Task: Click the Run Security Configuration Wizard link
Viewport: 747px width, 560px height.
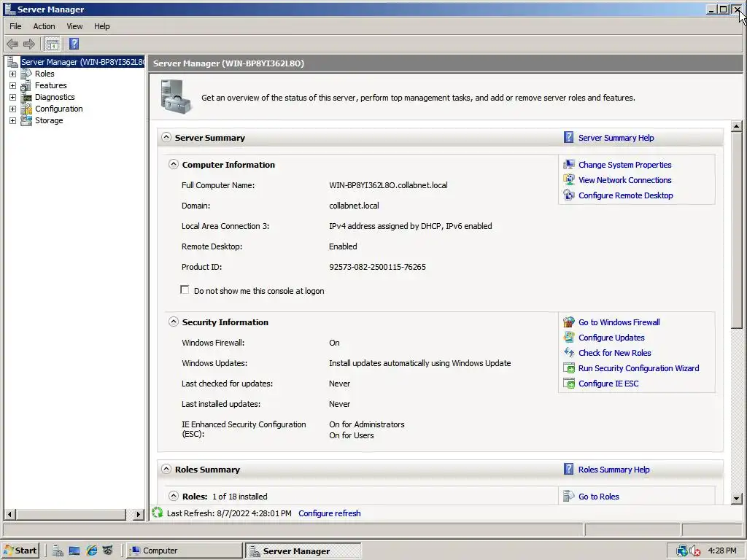Action: [x=638, y=368]
